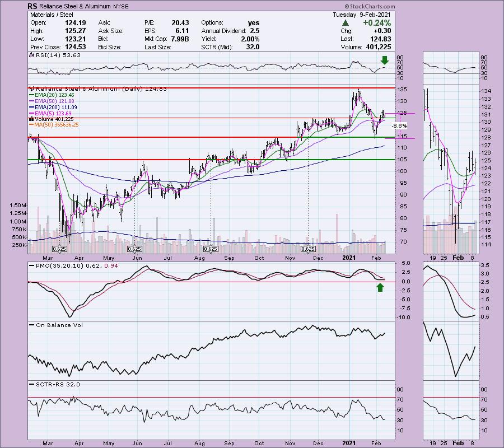Screen dimensions: 504x448
Task: Select the Open value 124.19
Action: coord(75,23)
